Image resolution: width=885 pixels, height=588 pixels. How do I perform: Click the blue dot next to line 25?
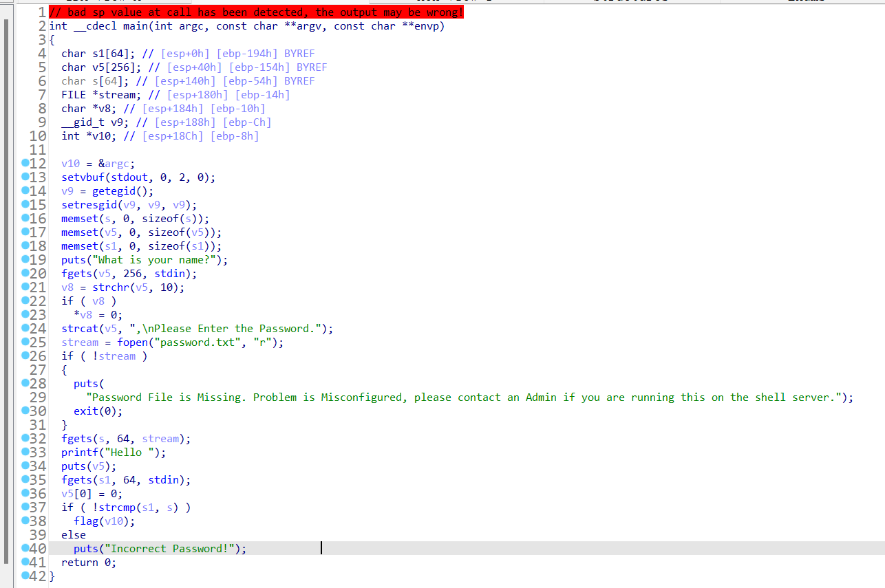(25, 342)
